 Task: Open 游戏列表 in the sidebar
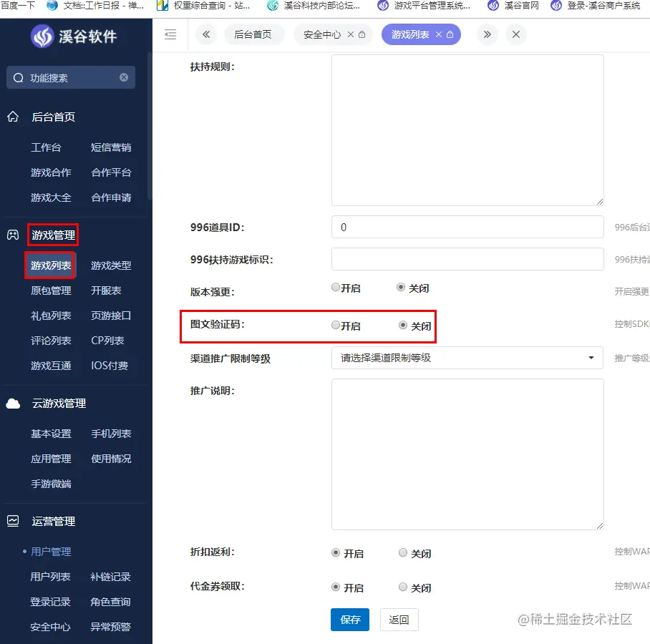coord(51,265)
